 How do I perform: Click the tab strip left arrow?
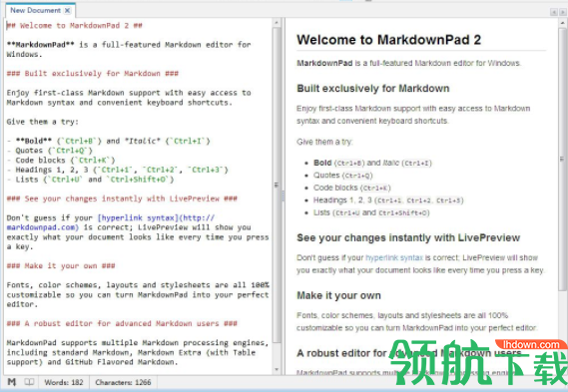pyautogui.click(x=554, y=12)
